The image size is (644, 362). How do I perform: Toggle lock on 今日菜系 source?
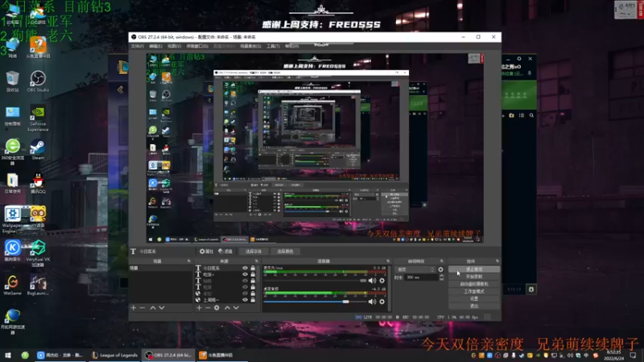(x=253, y=268)
